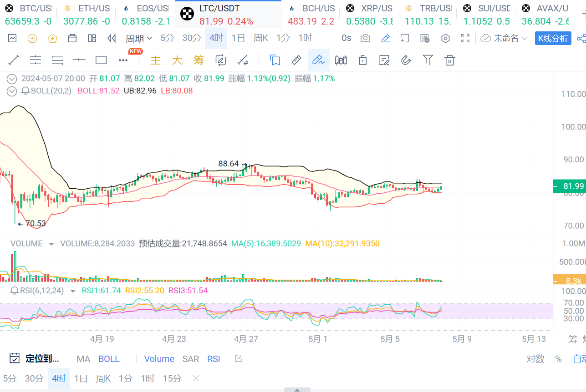The image size is (586, 392).
Task: Select the trend line drawing tool
Action: point(14,60)
